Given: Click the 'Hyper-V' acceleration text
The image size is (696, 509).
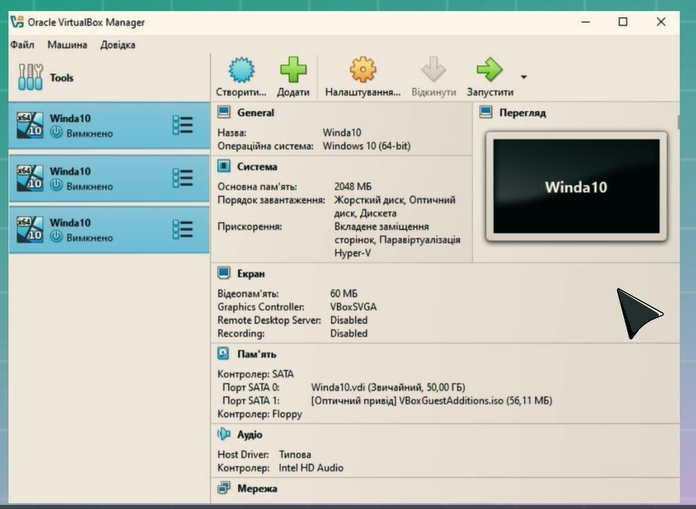Looking at the screenshot, I should (x=352, y=253).
